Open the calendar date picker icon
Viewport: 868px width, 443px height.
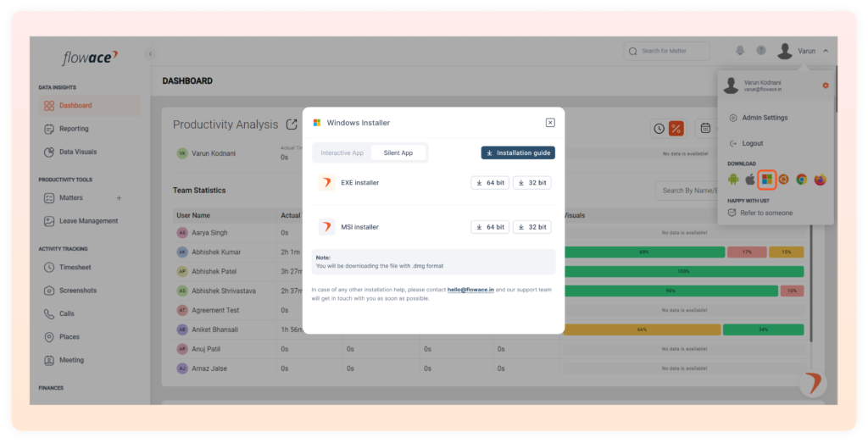point(705,128)
